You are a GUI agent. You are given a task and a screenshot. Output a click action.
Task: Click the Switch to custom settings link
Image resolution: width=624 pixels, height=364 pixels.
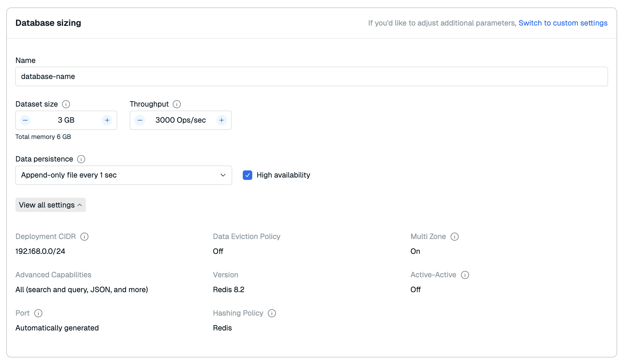[563, 23]
